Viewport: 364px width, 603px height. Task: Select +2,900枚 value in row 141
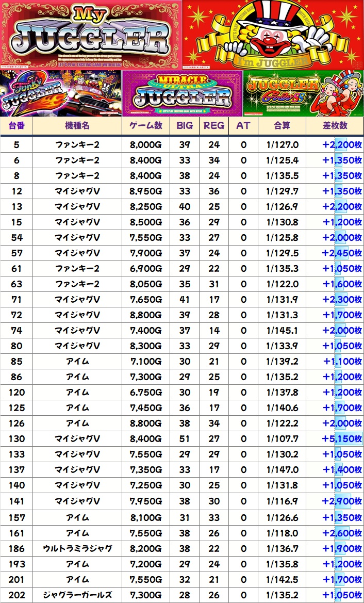[335, 501]
